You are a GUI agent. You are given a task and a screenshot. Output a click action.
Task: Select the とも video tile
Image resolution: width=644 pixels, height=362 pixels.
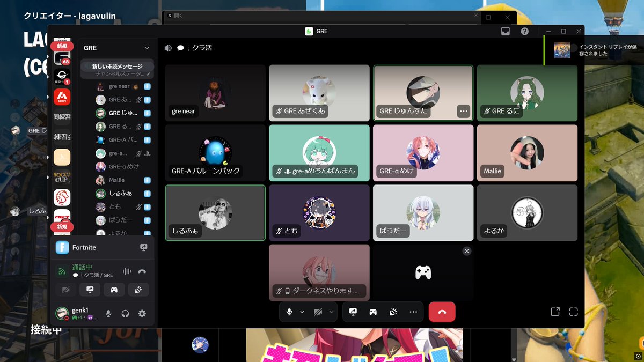pos(319,213)
